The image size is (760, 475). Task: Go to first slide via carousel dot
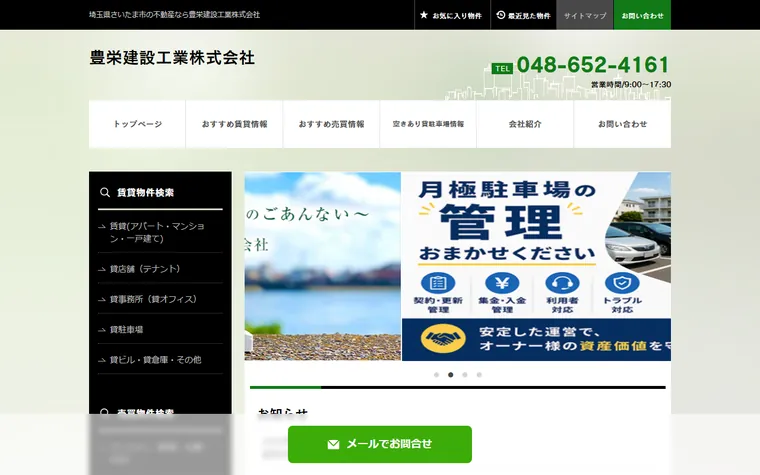pos(436,375)
